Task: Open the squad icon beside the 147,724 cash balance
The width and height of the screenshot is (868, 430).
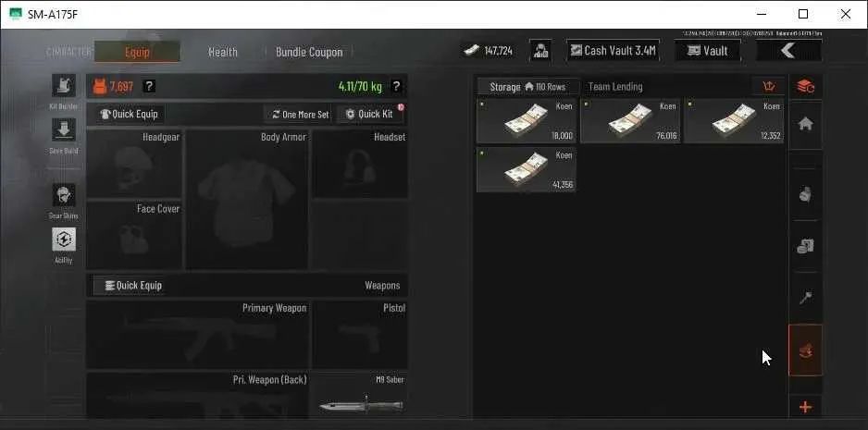Action: coord(539,51)
